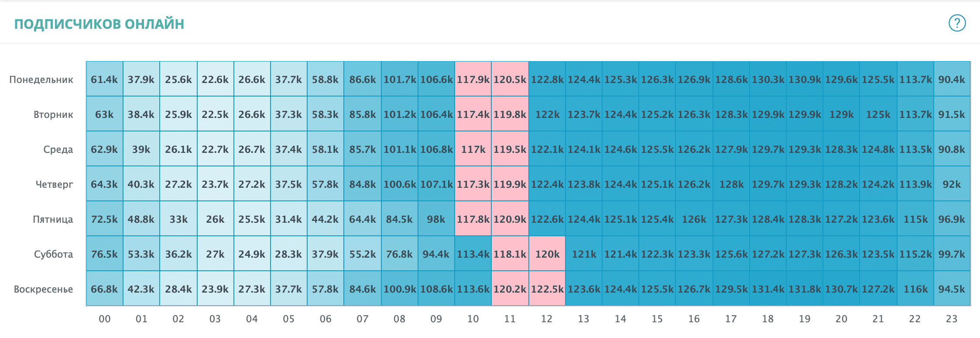The width and height of the screenshot is (980, 338).
Task: Select the pink 120.5k cell for Понедельник
Action: pos(510,79)
